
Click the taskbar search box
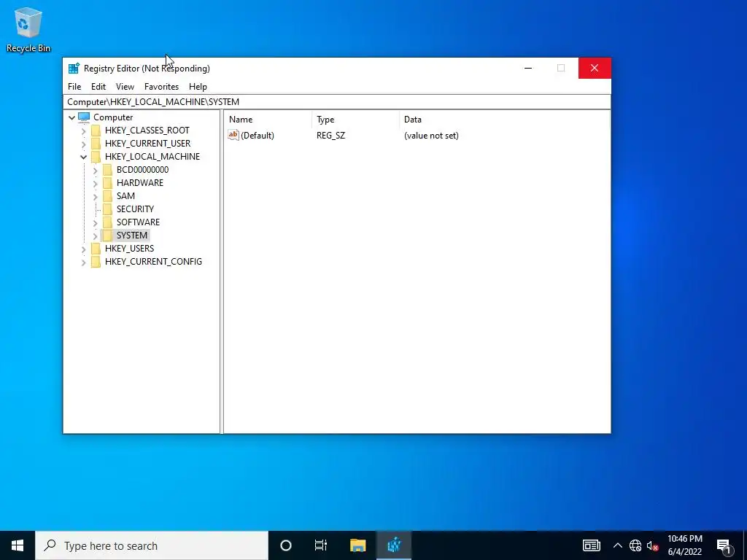point(152,545)
